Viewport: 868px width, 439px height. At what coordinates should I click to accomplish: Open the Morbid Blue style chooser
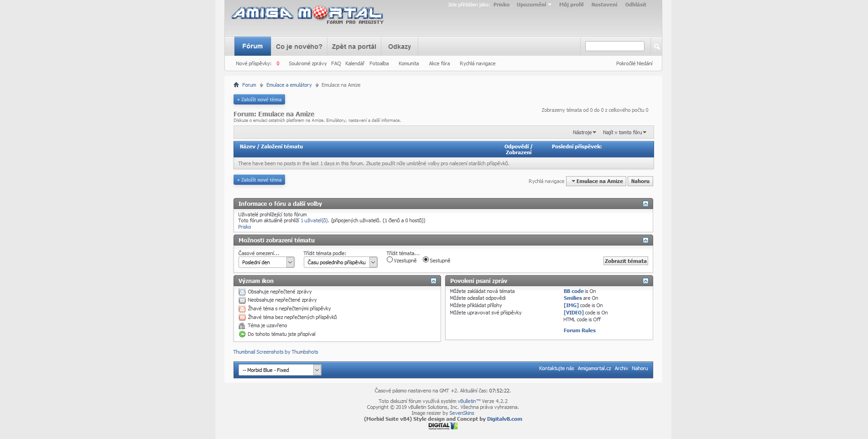point(280,370)
